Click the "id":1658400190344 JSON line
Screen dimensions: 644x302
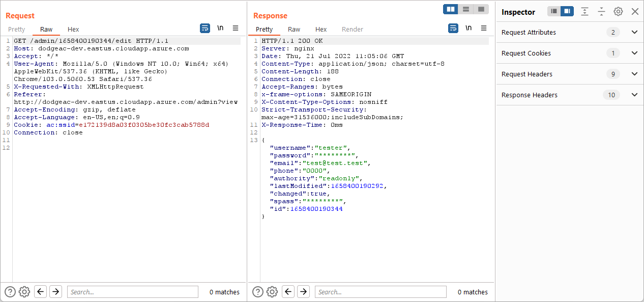click(x=306, y=209)
